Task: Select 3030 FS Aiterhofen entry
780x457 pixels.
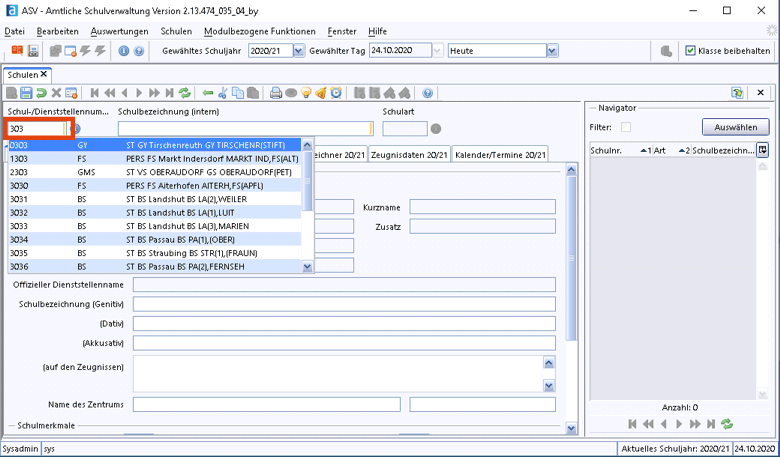Action: 155,185
